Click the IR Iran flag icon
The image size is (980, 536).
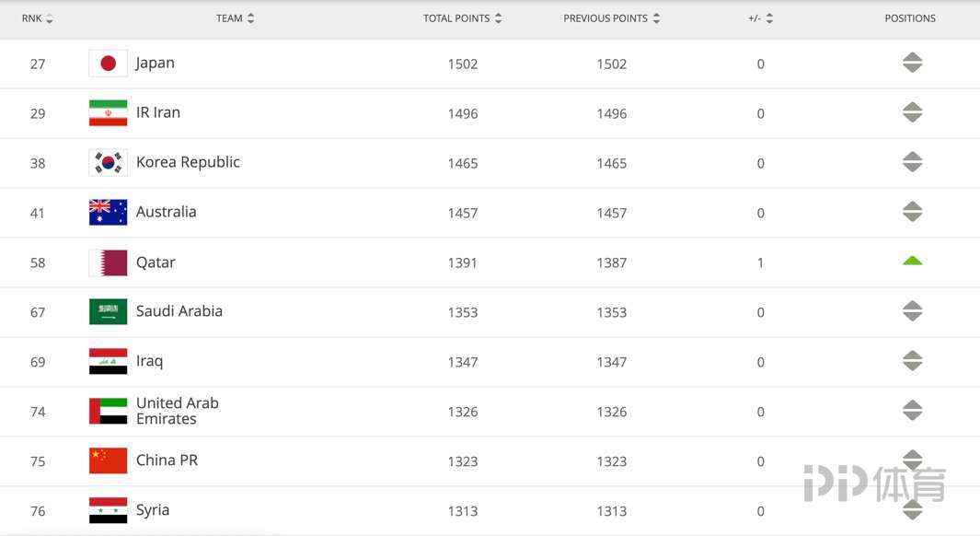[x=109, y=112]
